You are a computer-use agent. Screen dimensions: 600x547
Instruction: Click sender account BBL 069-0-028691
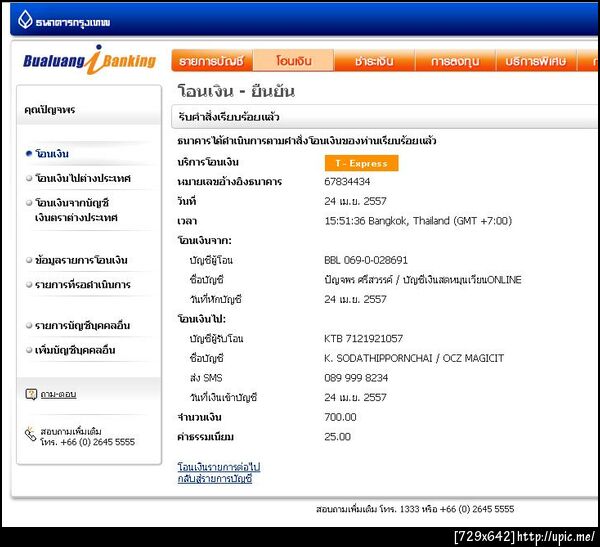[366, 260]
